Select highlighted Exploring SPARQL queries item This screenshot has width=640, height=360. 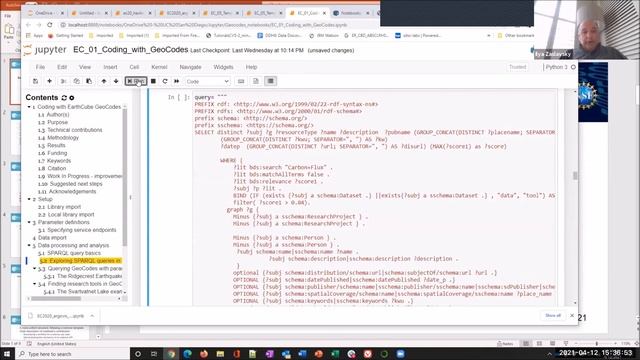point(80,261)
